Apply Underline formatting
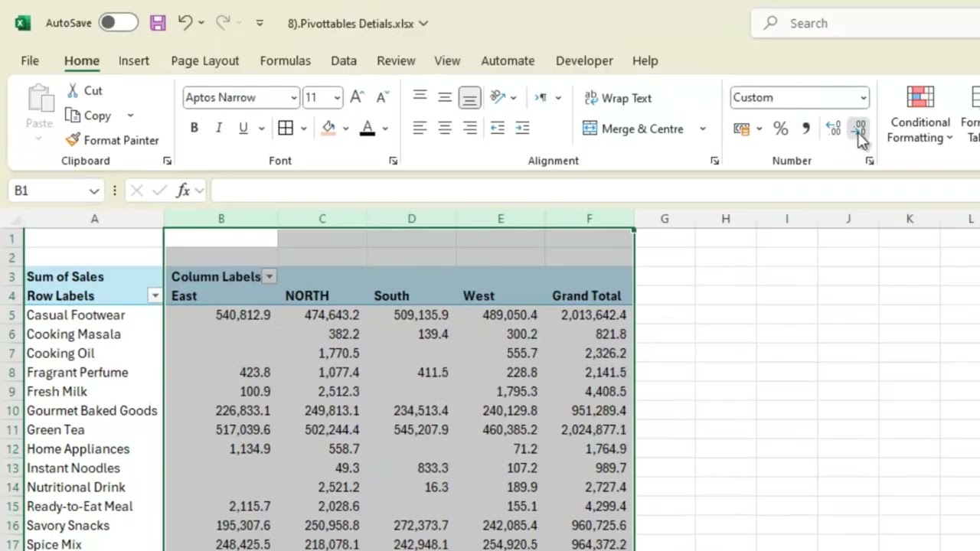The image size is (980, 551). click(243, 129)
